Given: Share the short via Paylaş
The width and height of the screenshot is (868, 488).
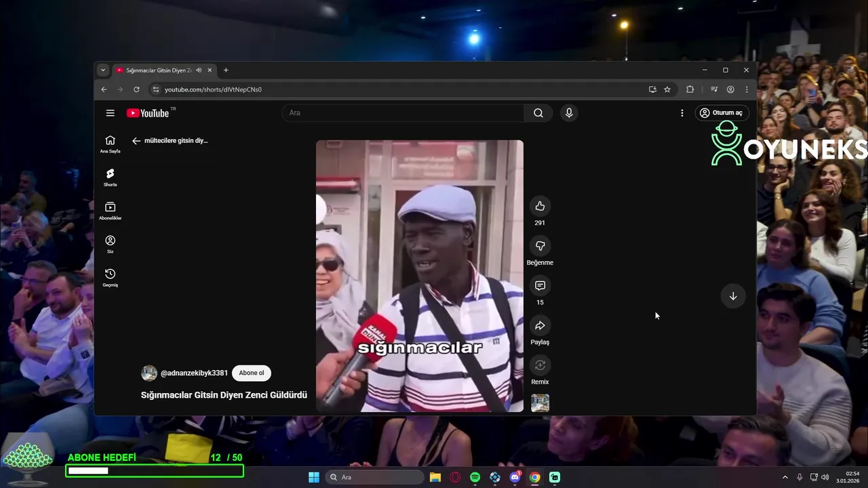Looking at the screenshot, I should [x=540, y=325].
